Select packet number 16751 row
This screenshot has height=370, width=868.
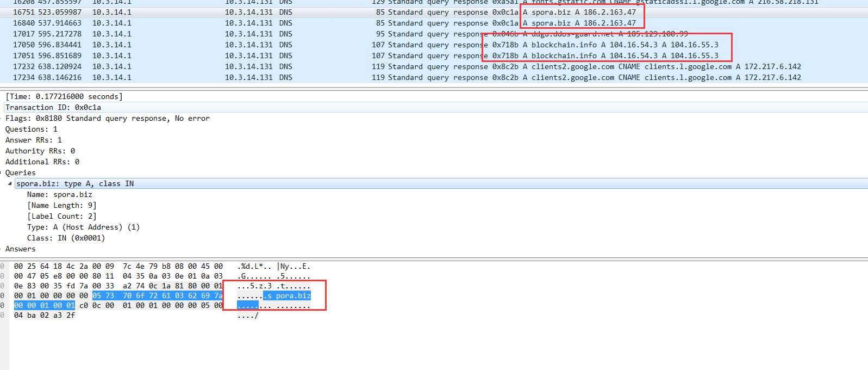coord(434,12)
